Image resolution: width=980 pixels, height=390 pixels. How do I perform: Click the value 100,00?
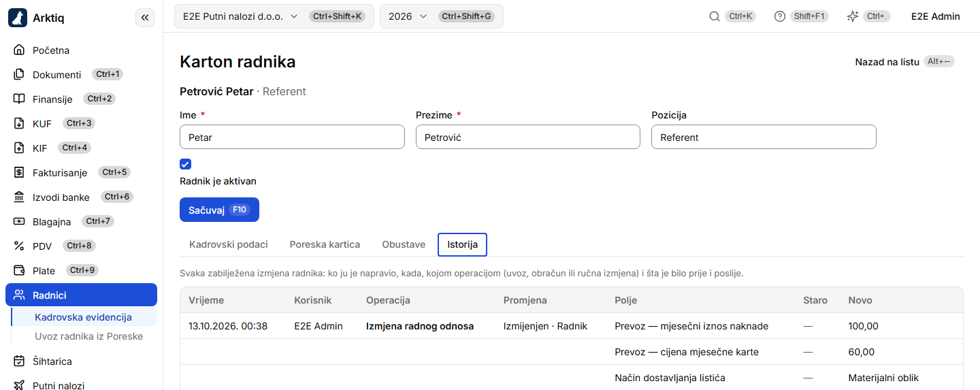[x=864, y=326]
